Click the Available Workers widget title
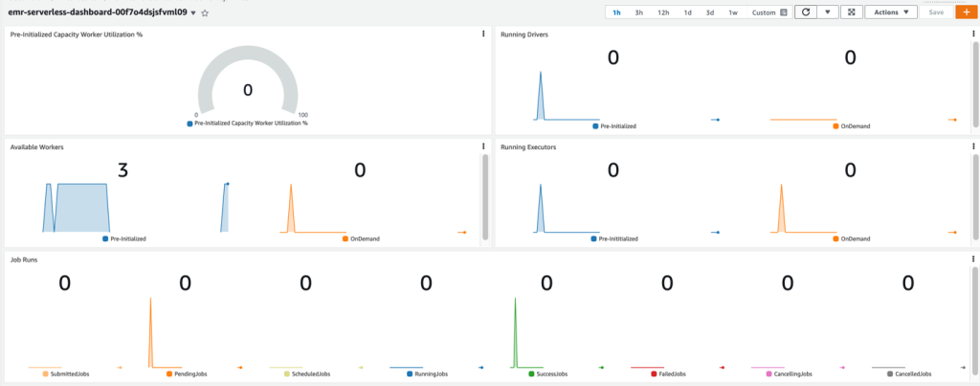 point(37,147)
